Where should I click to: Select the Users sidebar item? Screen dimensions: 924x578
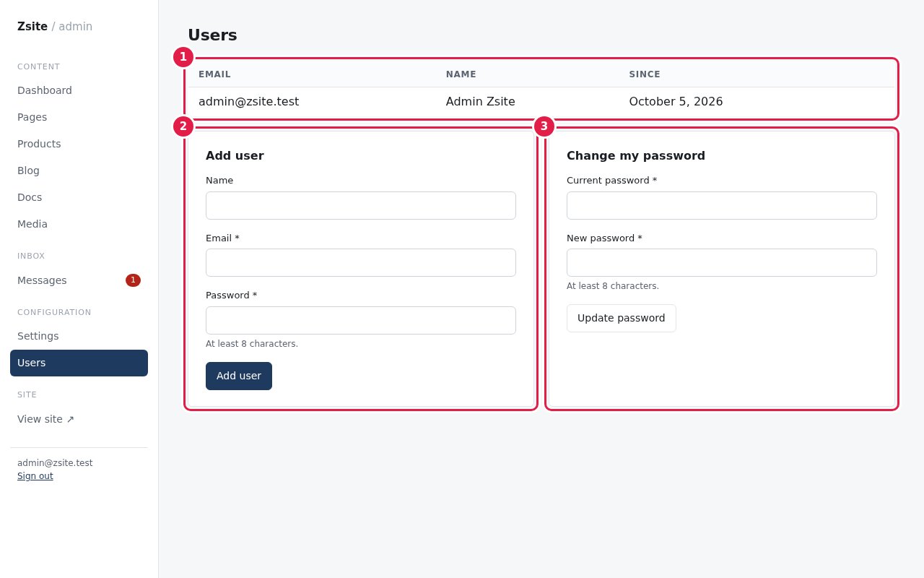79,363
